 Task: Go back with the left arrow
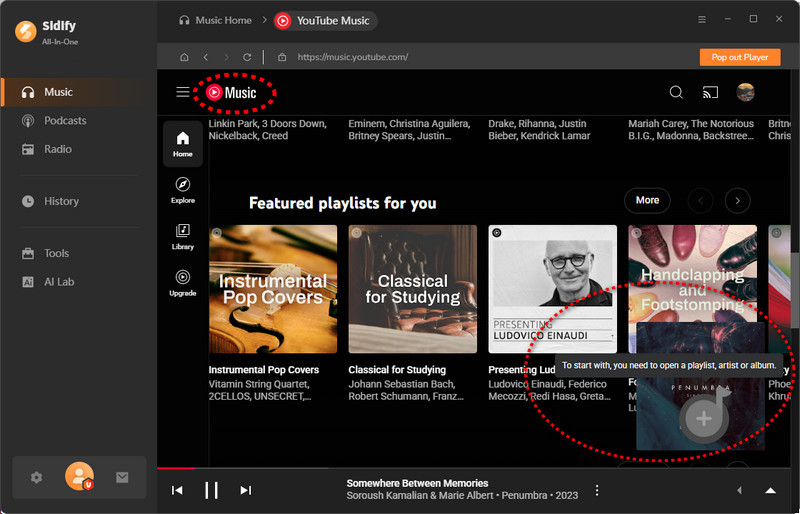pos(206,57)
